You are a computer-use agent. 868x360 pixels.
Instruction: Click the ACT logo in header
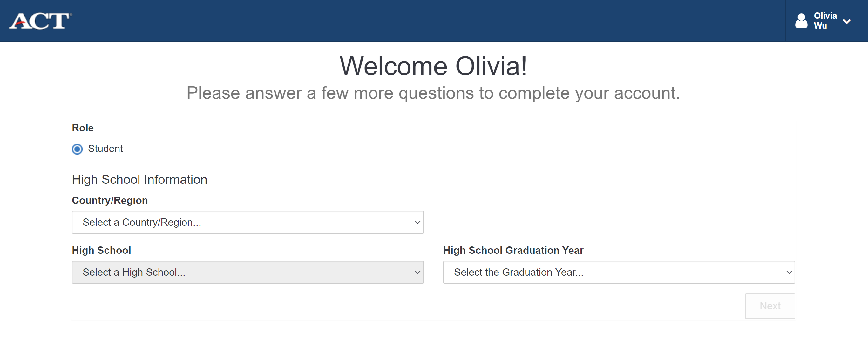click(40, 21)
